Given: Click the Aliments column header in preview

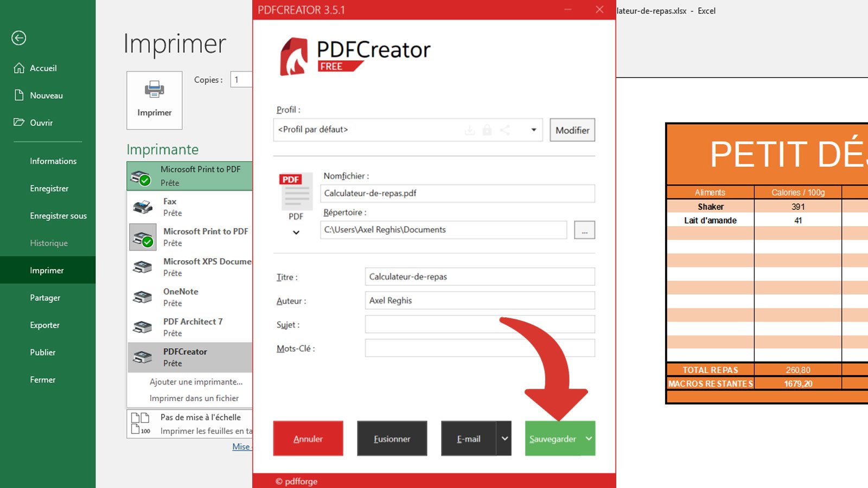Looking at the screenshot, I should (x=711, y=192).
